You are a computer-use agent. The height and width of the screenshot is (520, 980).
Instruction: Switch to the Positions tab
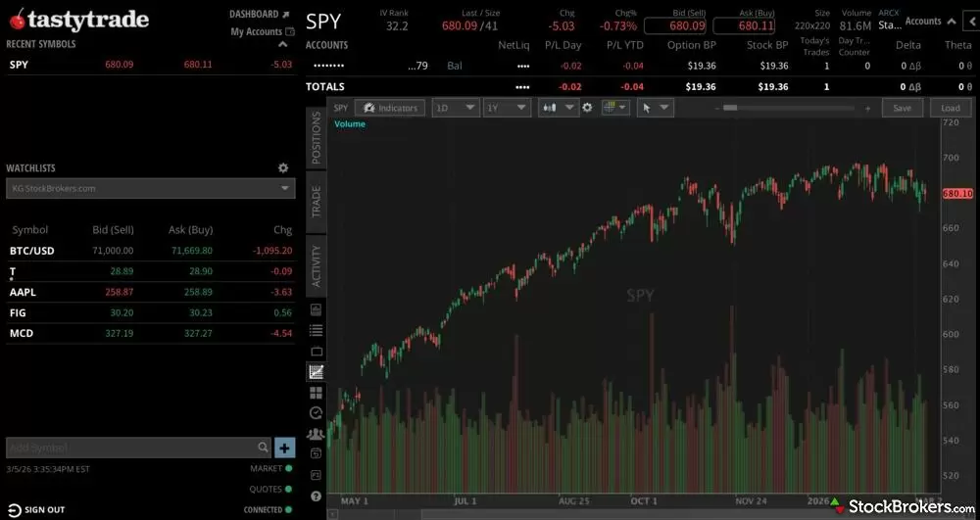tap(316, 138)
